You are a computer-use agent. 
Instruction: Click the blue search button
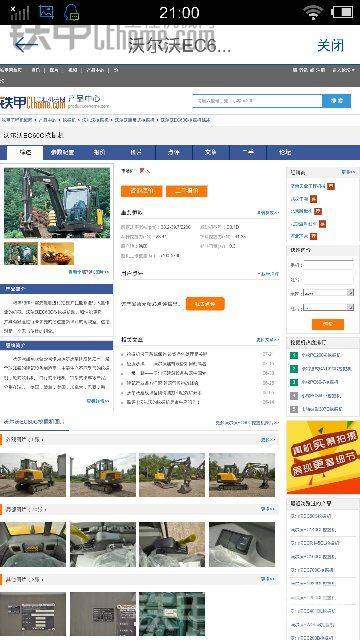(x=336, y=100)
